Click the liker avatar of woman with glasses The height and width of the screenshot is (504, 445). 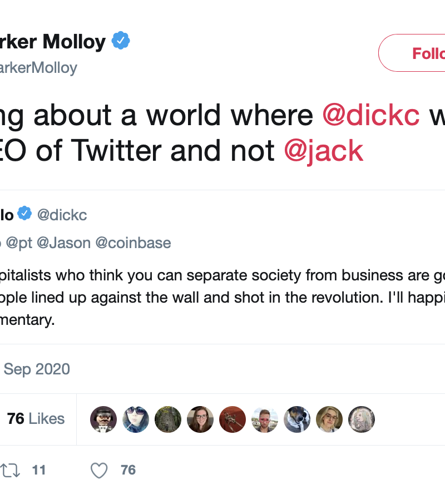[200, 419]
